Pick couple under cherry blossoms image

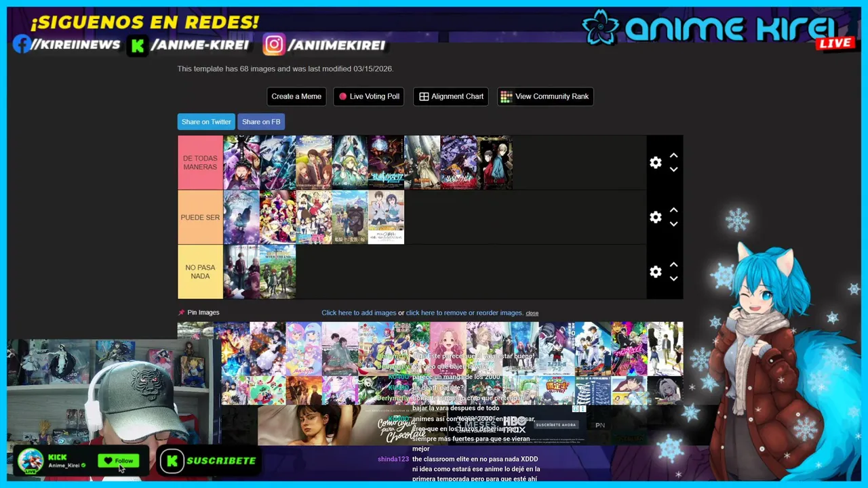pos(340,348)
